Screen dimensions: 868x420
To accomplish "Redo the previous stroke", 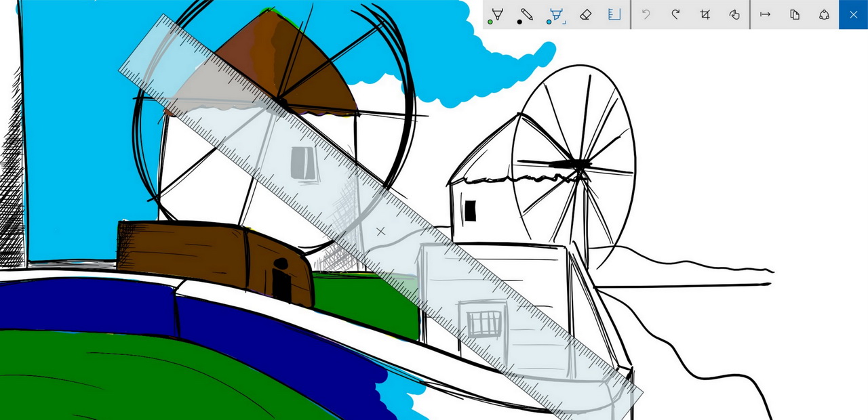I will point(675,14).
